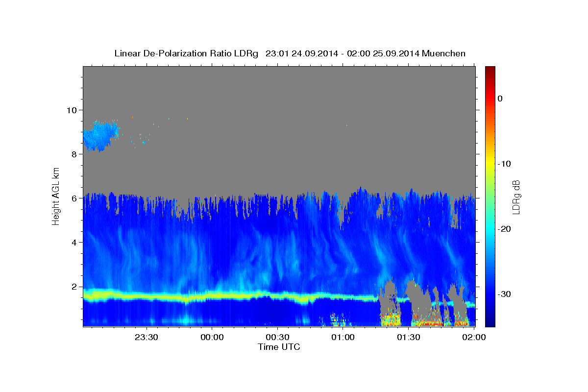
Task: Click the colorbar tick value '-10'
Action: 505,164
